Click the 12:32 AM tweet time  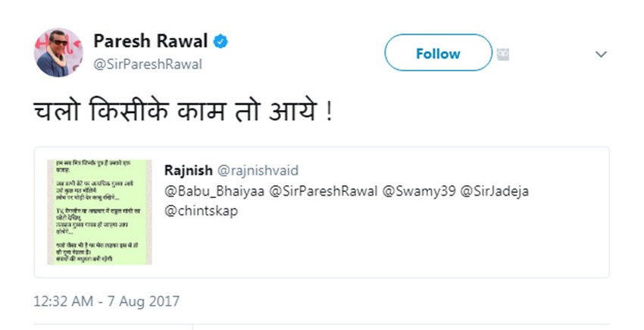[x=64, y=301]
